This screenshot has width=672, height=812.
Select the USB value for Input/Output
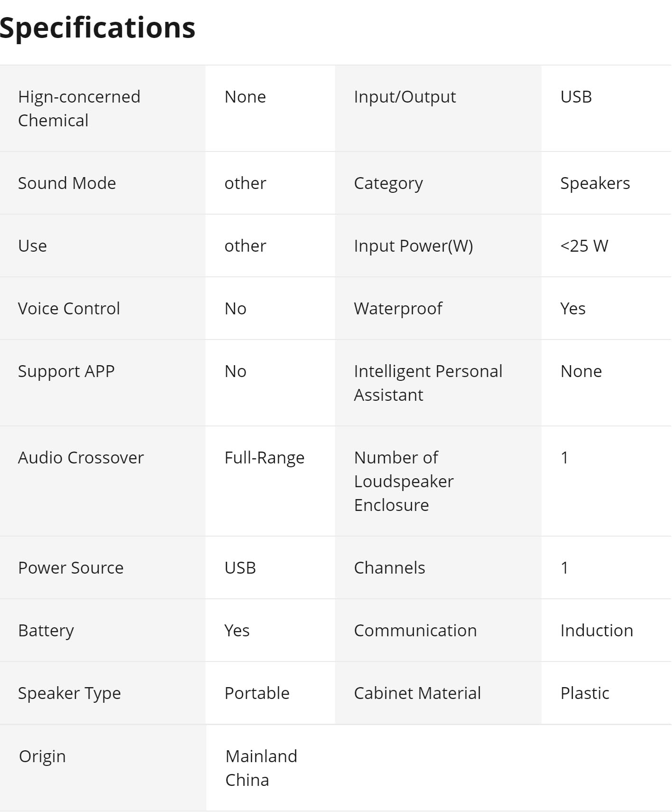576,97
